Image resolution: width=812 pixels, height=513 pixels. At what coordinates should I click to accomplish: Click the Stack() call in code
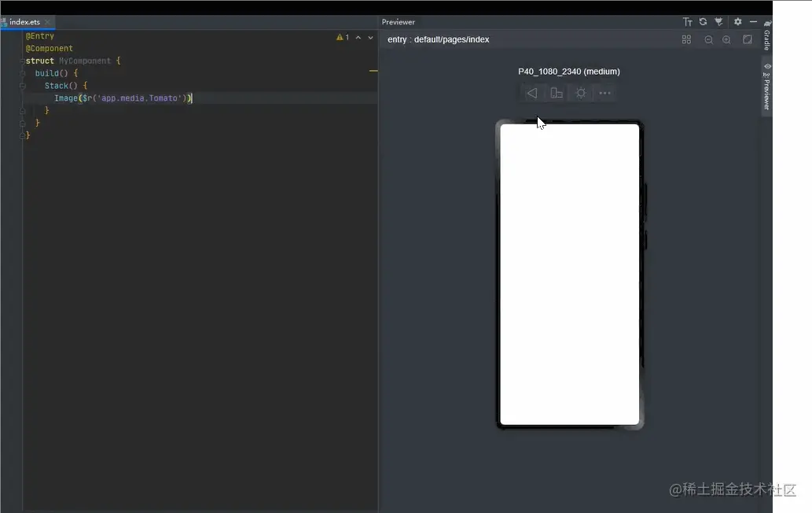click(61, 86)
